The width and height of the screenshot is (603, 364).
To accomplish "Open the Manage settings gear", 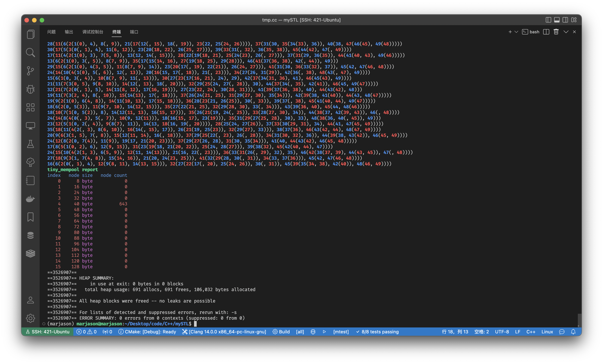I will tap(30, 318).
